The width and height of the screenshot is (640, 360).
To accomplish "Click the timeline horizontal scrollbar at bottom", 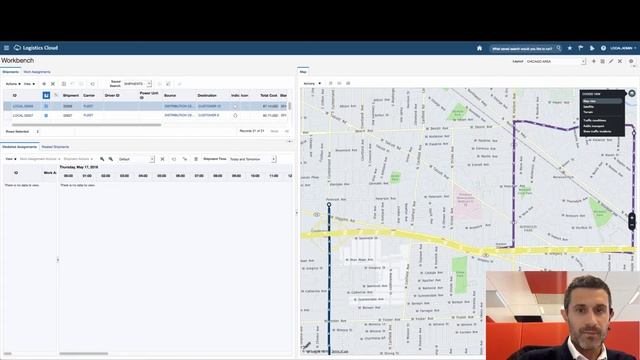I will [x=84, y=353].
